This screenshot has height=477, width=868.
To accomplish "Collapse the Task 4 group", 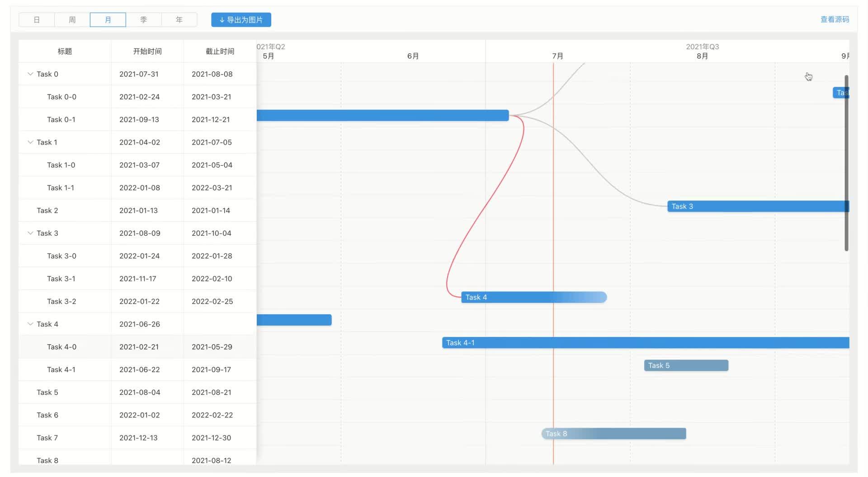I will click(30, 324).
